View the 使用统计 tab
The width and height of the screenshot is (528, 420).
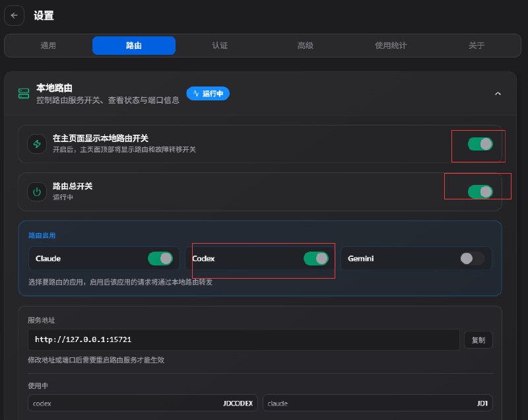tap(391, 46)
